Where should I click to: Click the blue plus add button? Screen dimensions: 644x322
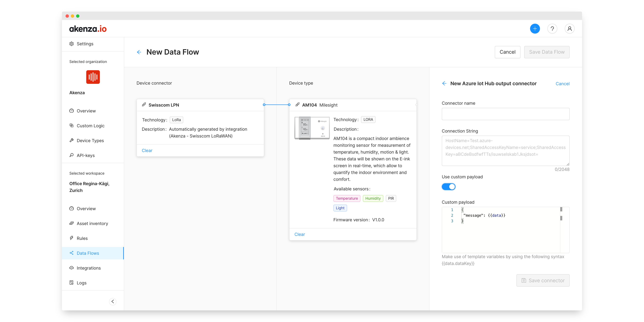pos(535,29)
